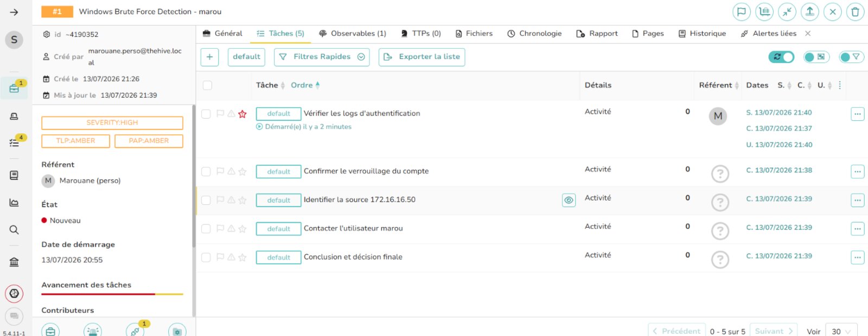Viewport: 868px width, 336px height.
Task: Sort by the Référent column arrows
Action: pos(737,85)
